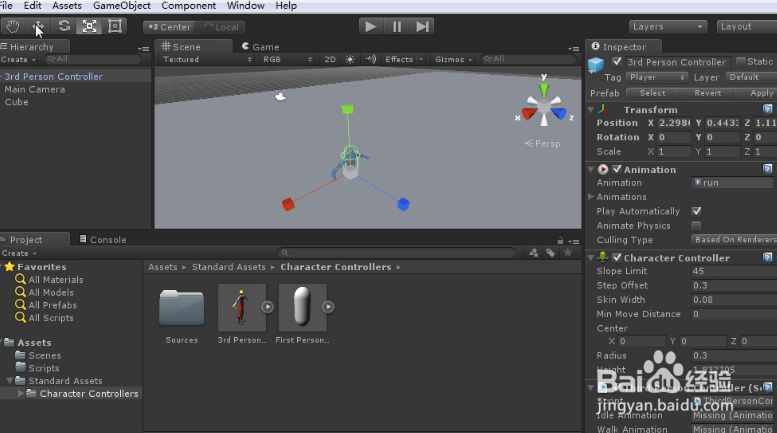Image resolution: width=777 pixels, height=433 pixels.
Task: Open the Window menu
Action: click(245, 6)
